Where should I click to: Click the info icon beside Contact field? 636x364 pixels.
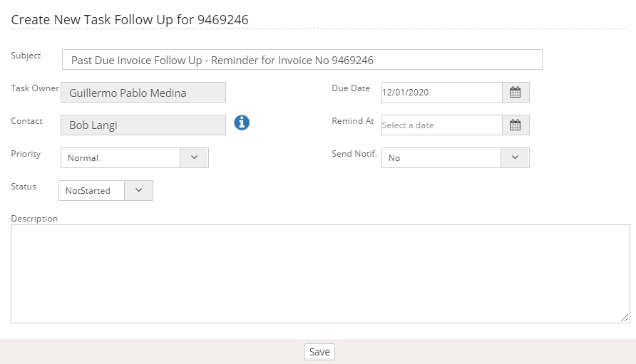point(242,123)
